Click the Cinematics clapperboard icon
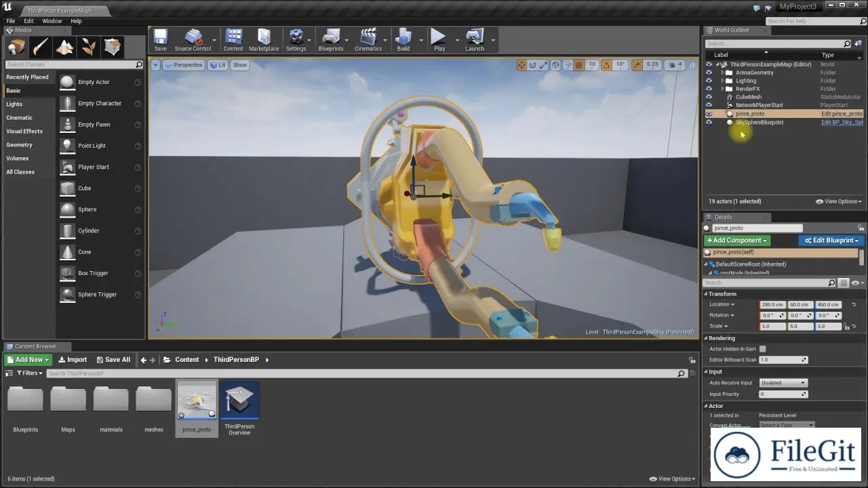Viewport: 868px width, 488px height. point(368,40)
